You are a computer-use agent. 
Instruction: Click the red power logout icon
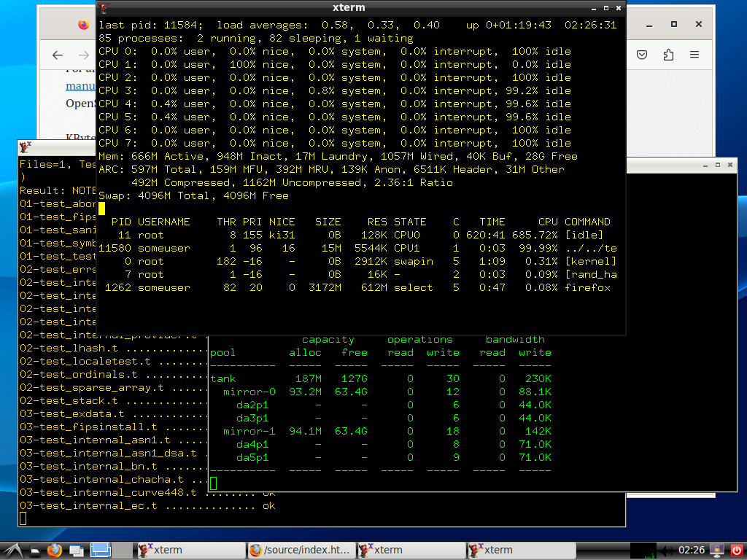click(x=736, y=550)
